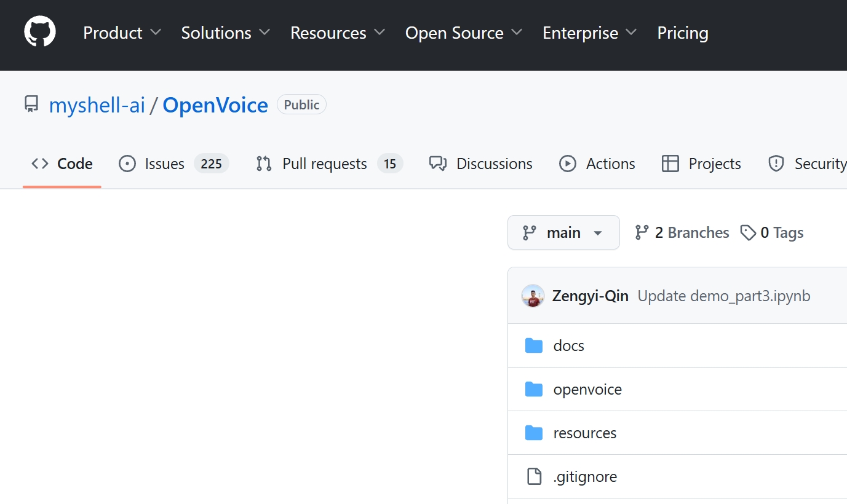Open Discussions via its speech bubble icon
847x504 pixels.
pyautogui.click(x=437, y=163)
